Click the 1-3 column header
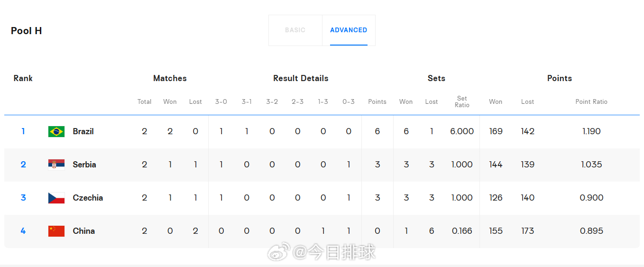 click(x=323, y=101)
